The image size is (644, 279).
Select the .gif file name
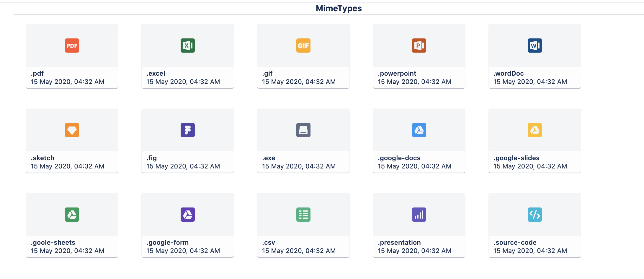(x=267, y=73)
